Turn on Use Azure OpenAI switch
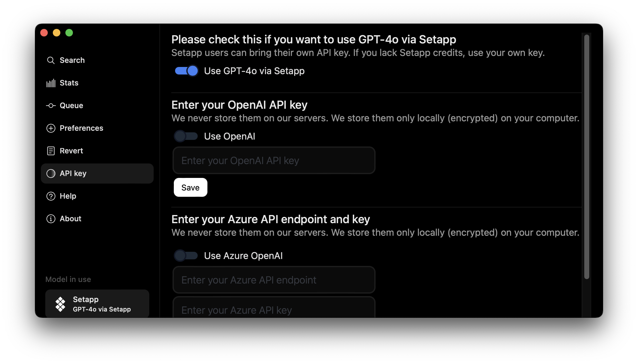This screenshot has height=364, width=638. pyautogui.click(x=186, y=256)
